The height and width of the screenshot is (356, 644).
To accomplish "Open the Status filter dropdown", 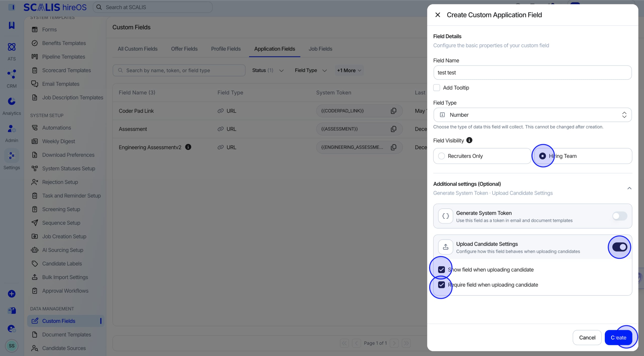I will [x=268, y=70].
